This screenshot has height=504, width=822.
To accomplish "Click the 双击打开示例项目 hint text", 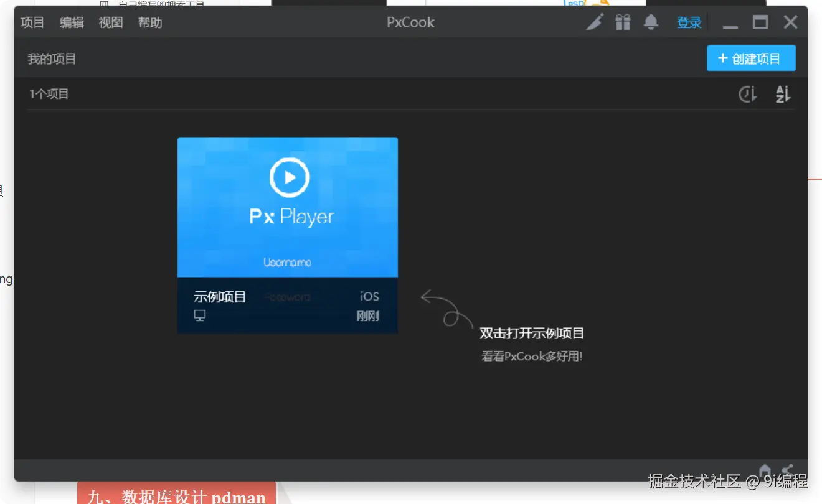I will tap(532, 334).
